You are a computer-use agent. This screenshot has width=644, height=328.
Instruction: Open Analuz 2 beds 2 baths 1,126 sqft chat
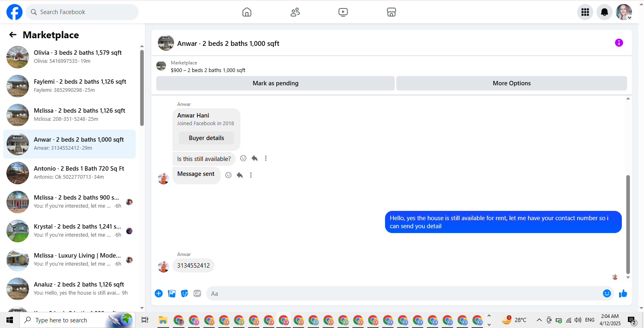69,289
